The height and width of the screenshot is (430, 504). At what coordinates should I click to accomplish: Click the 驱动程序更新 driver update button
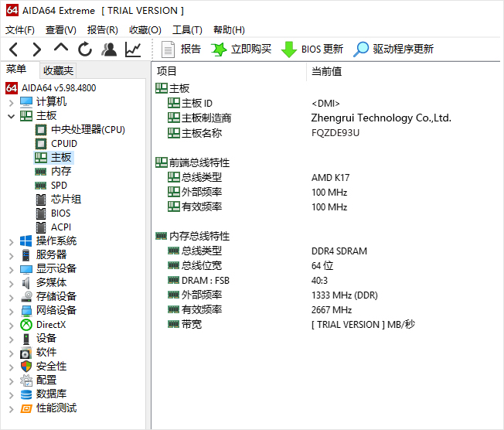(x=393, y=49)
